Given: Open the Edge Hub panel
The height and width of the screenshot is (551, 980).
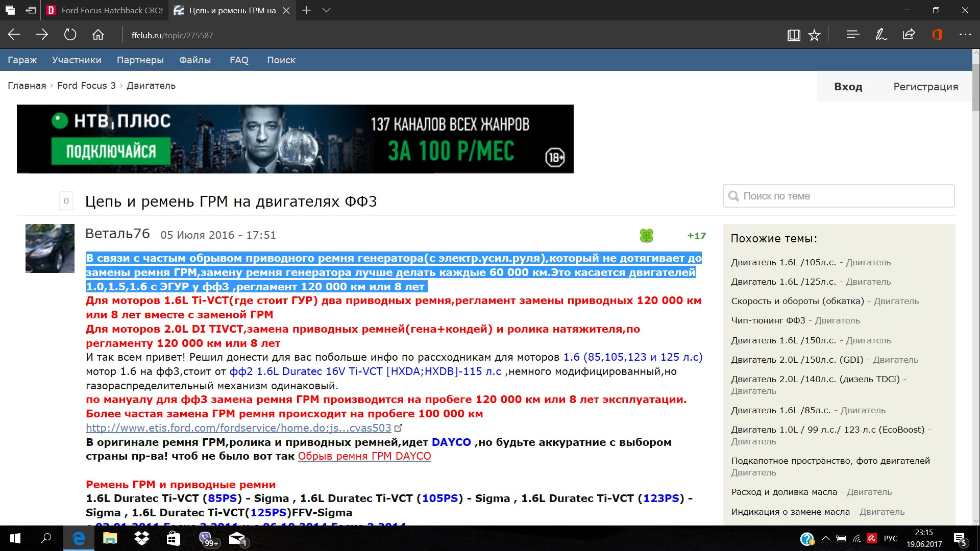Looking at the screenshot, I should point(852,35).
